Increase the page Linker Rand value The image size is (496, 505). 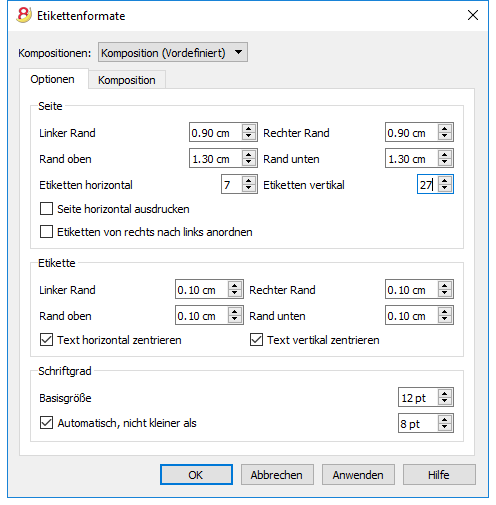[249, 128]
